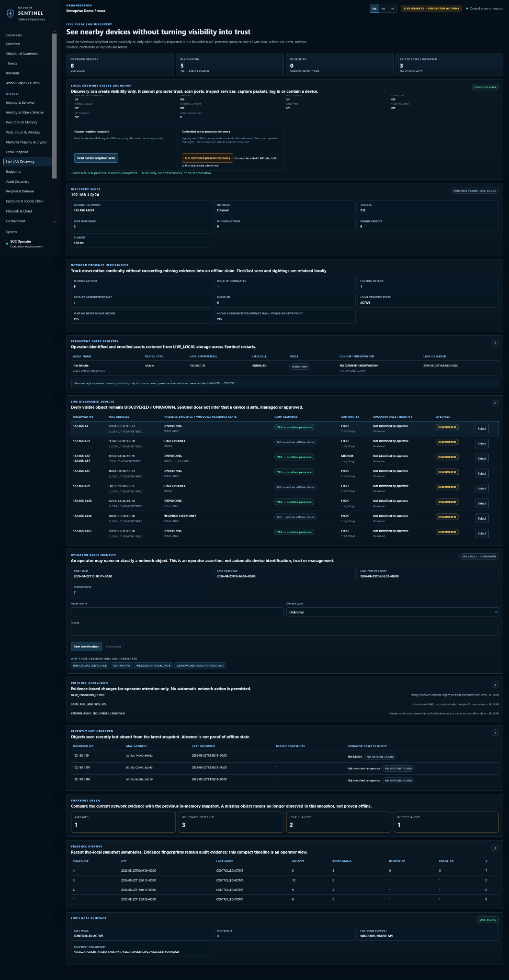This screenshot has height=980, width=509.
Task: Click the ICMP Changed delta card
Action: point(339,822)
